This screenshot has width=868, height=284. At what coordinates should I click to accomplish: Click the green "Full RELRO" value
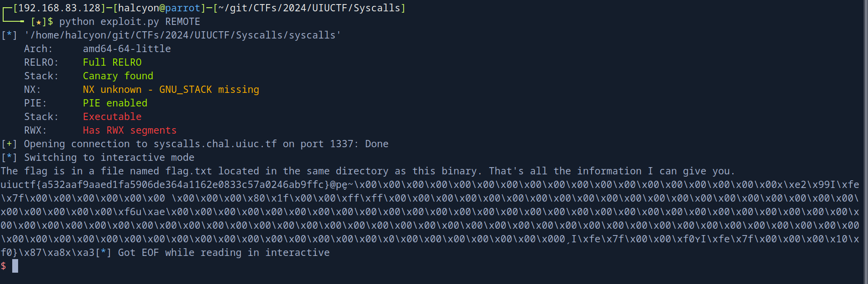coord(112,63)
